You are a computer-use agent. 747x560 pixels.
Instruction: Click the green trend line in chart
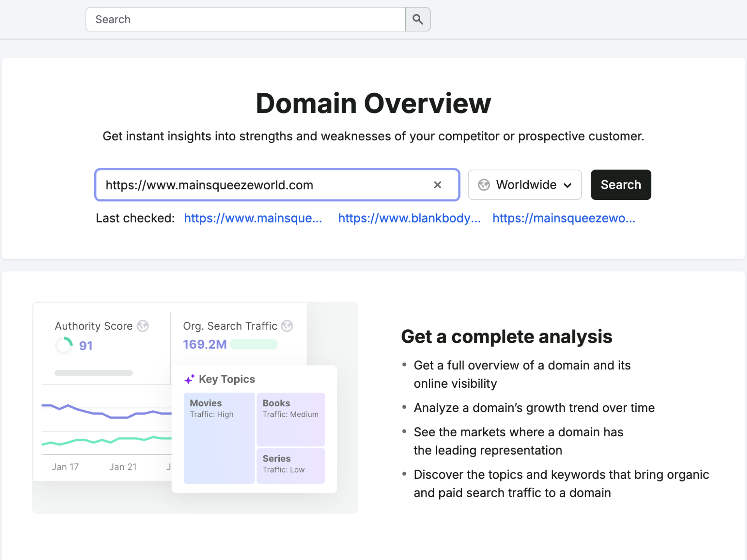click(x=106, y=441)
